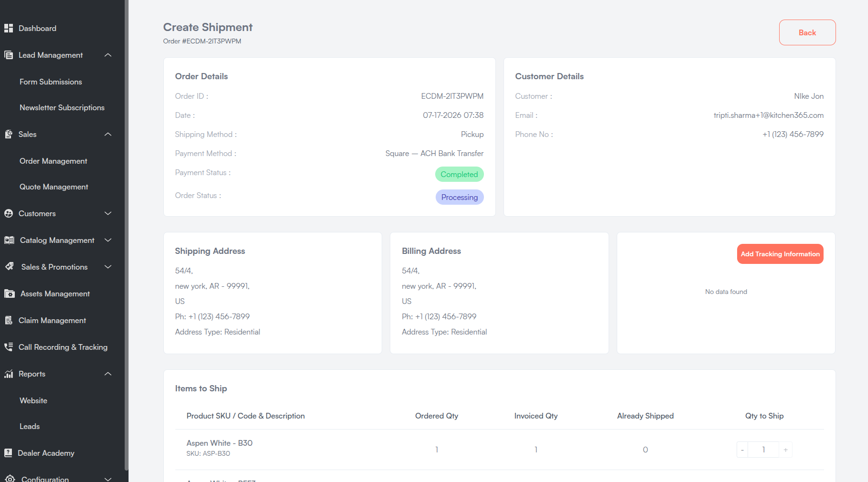The height and width of the screenshot is (482, 868).
Task: Go to Order Management
Action: point(54,161)
